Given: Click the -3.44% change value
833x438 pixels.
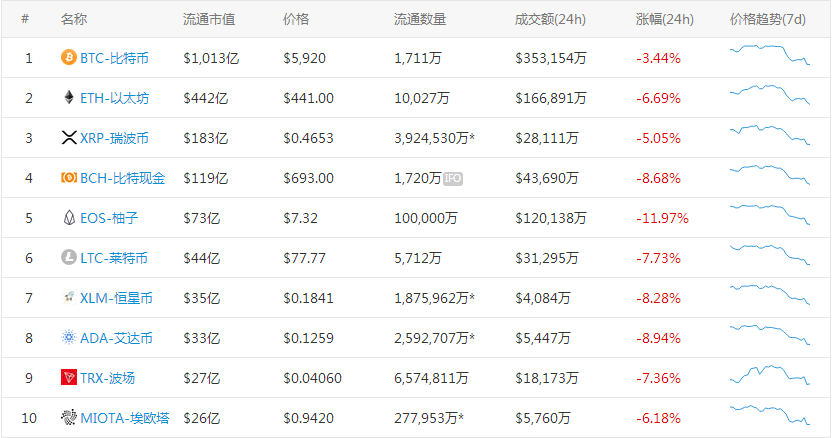Looking at the screenshot, I should pyautogui.click(x=658, y=58).
